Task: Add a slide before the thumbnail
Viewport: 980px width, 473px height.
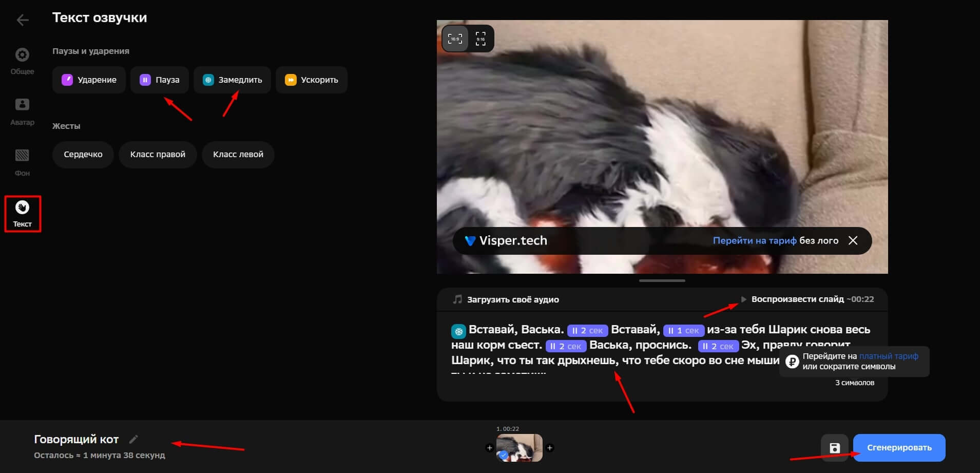Action: 489,448
